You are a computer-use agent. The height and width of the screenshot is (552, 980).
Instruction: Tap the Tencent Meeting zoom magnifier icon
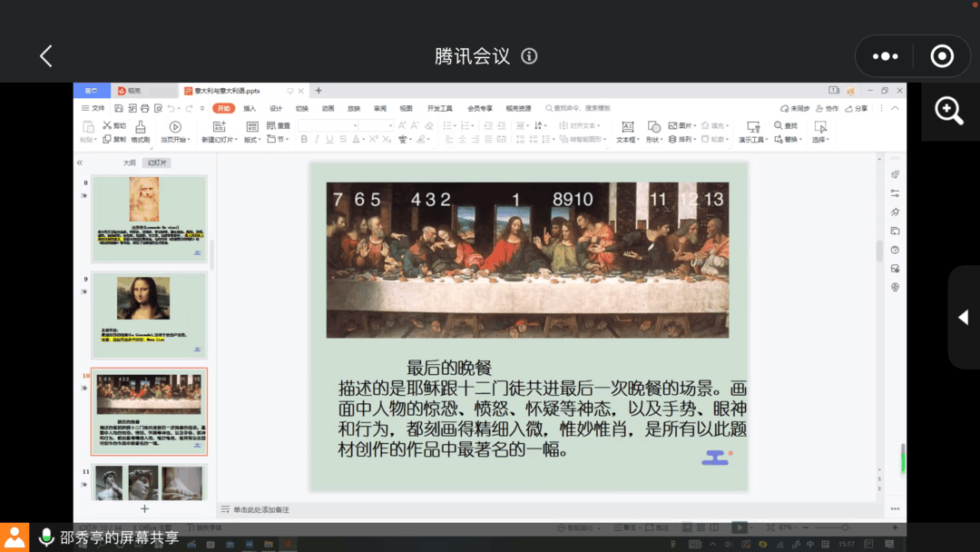tap(949, 111)
